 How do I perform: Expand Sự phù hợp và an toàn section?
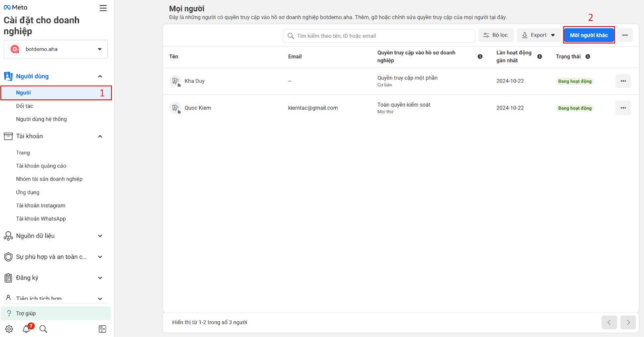(x=100, y=257)
